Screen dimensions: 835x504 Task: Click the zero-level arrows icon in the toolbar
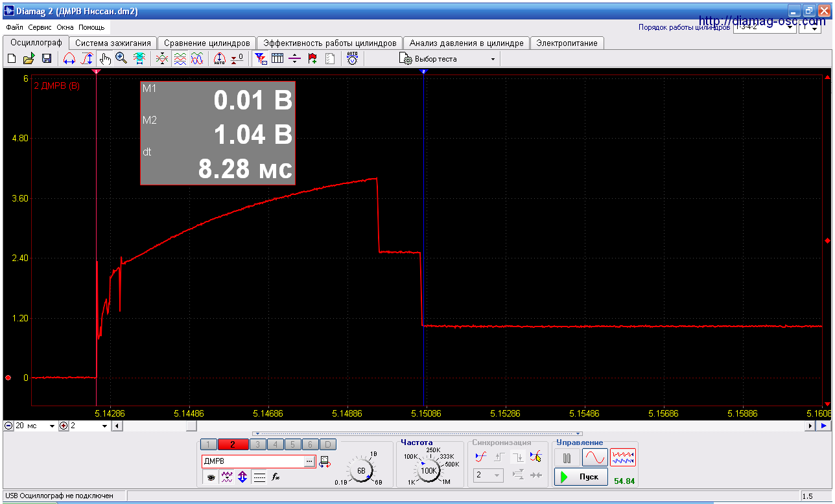click(237, 59)
